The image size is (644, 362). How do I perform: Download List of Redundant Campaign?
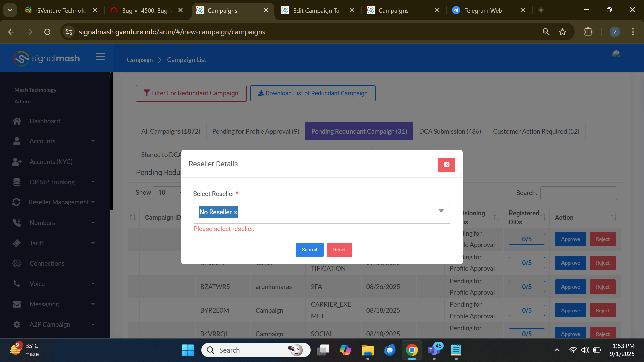(313, 93)
